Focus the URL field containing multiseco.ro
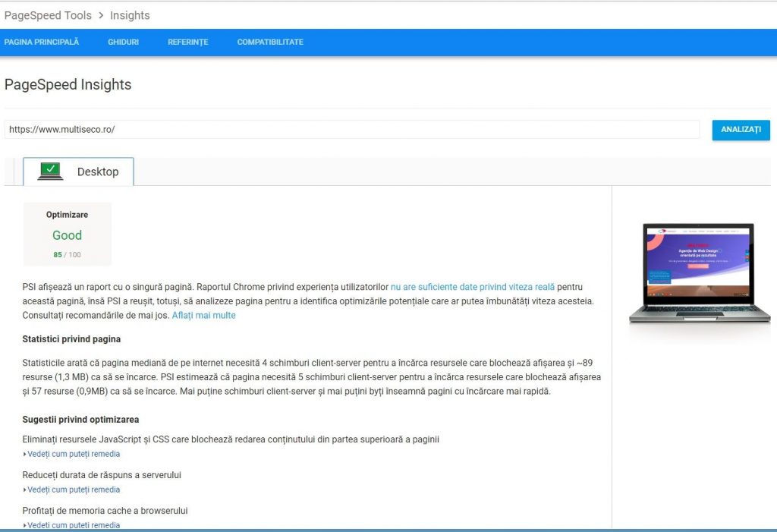 (x=352, y=130)
